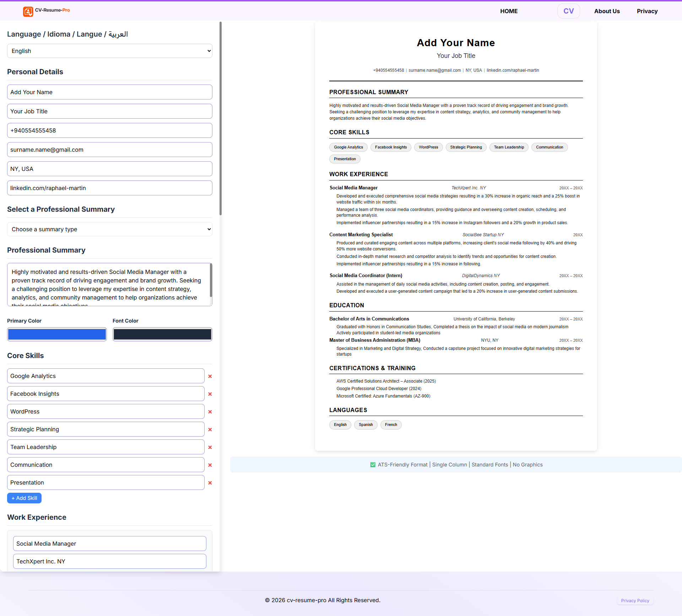Click the summary textarea scrollbar
682x616 pixels.
[211, 280]
